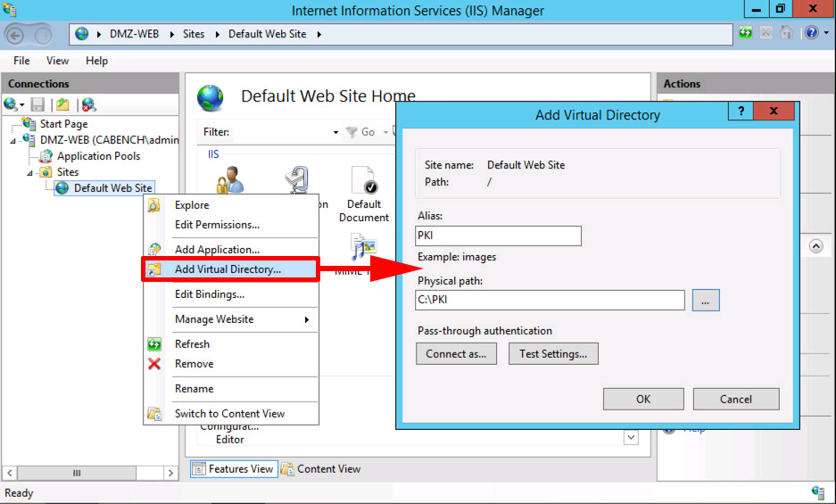Click the Test Settings button
Viewport: 836px width, 504px height.
click(x=553, y=353)
